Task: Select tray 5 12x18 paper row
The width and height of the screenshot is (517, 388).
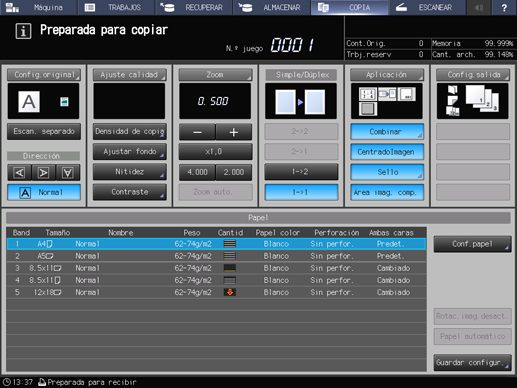Action: click(216, 292)
